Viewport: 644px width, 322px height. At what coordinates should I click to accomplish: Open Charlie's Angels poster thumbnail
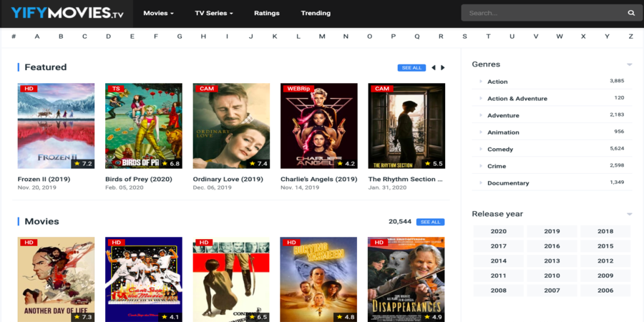pyautogui.click(x=318, y=126)
